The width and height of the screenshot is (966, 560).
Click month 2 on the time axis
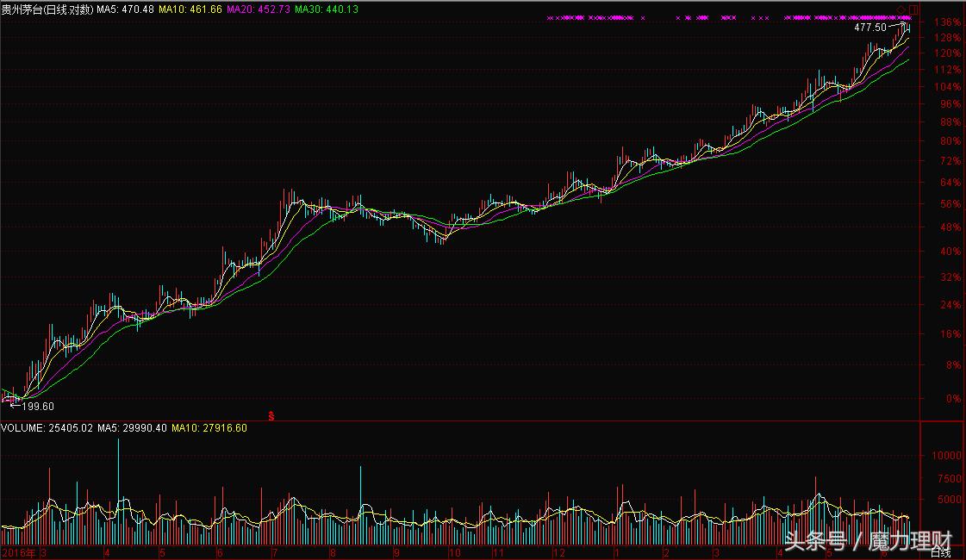[667, 552]
